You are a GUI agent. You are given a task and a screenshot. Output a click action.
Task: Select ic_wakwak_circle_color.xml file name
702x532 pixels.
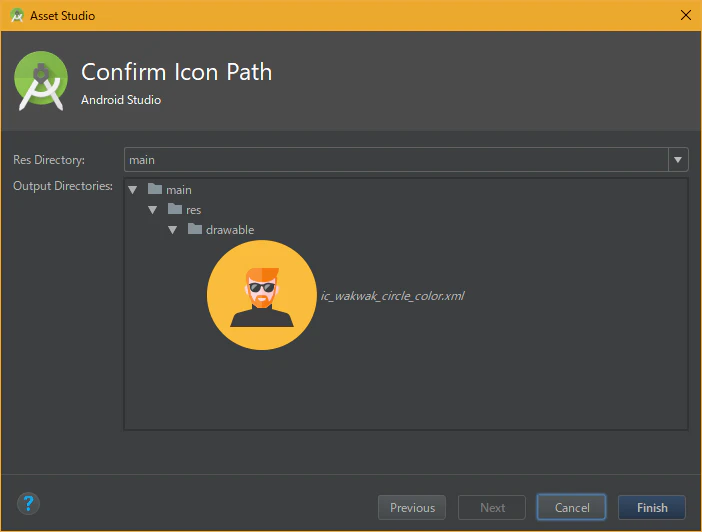tap(392, 296)
